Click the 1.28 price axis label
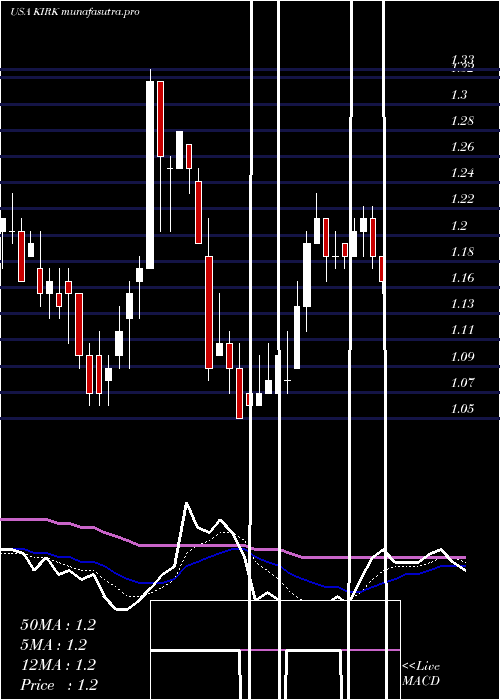The height and width of the screenshot is (700, 500). (462, 121)
